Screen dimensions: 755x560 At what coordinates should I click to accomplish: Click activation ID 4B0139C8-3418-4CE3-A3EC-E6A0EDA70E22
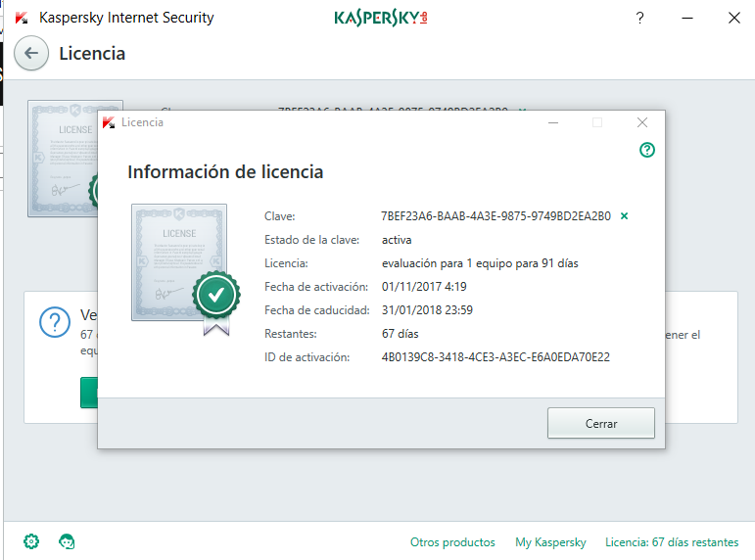[495, 356]
